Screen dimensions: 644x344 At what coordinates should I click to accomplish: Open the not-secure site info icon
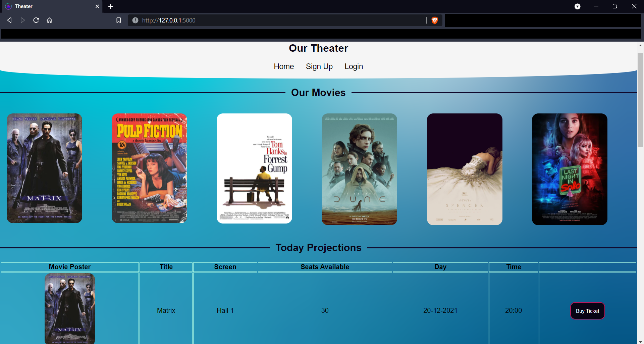(135, 20)
